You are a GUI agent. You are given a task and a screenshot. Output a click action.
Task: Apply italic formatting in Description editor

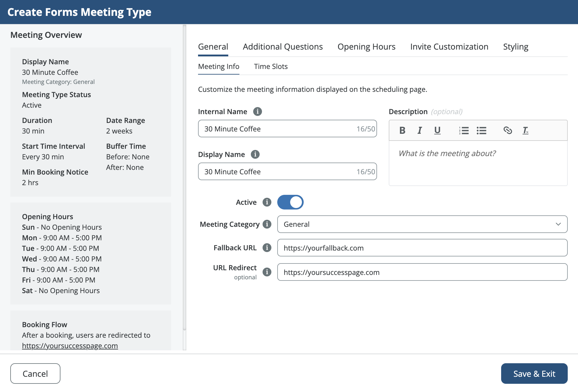(420, 130)
